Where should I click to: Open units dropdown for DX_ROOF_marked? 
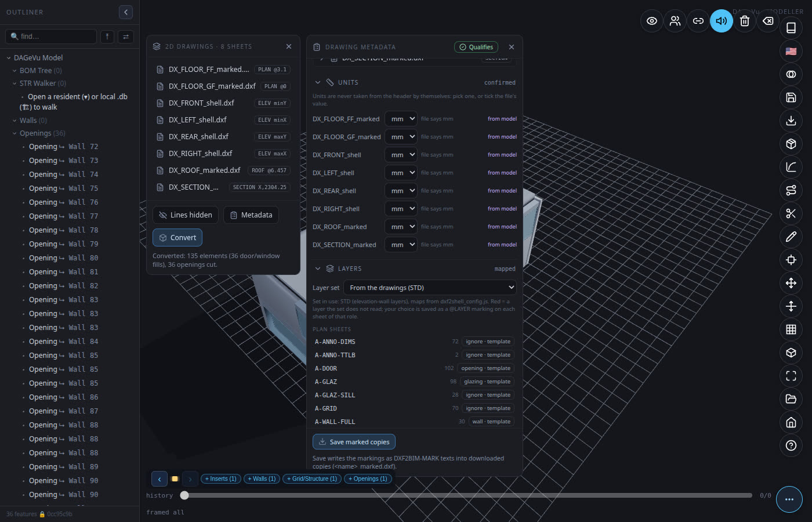point(401,227)
